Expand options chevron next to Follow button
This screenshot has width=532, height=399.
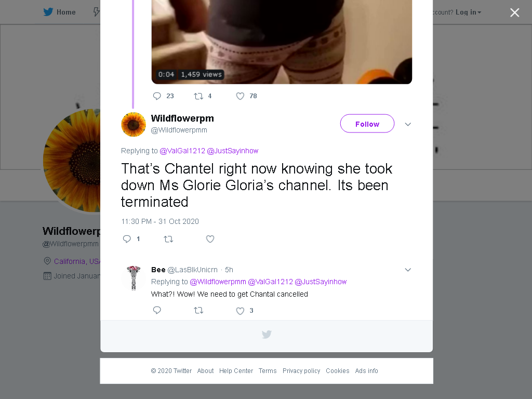point(408,124)
